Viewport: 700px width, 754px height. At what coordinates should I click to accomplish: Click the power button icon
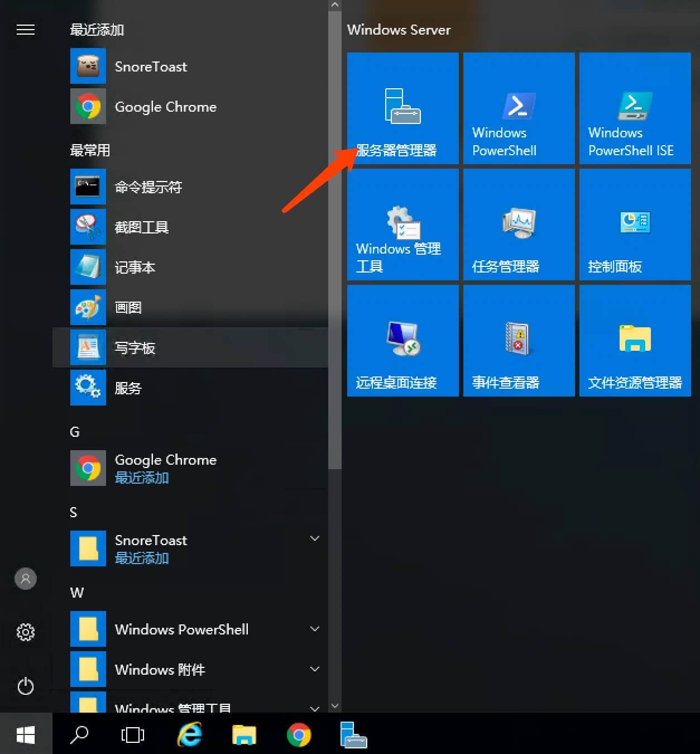coord(26,686)
